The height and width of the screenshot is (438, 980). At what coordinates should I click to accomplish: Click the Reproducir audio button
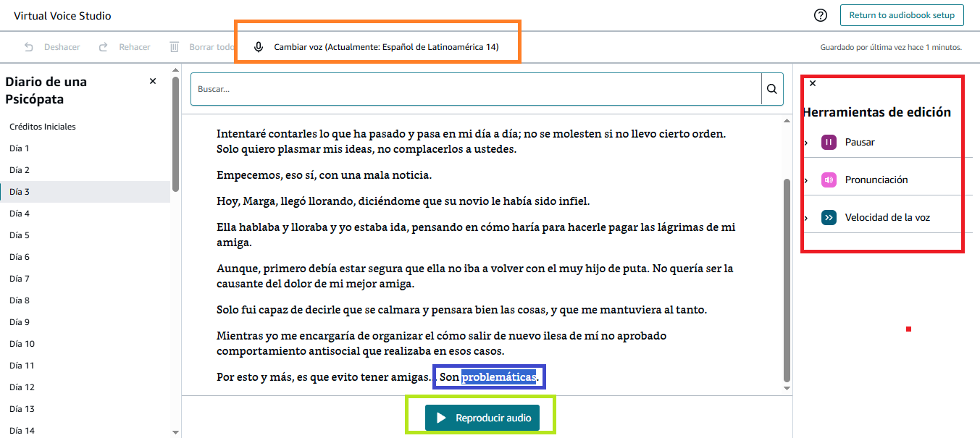point(482,418)
